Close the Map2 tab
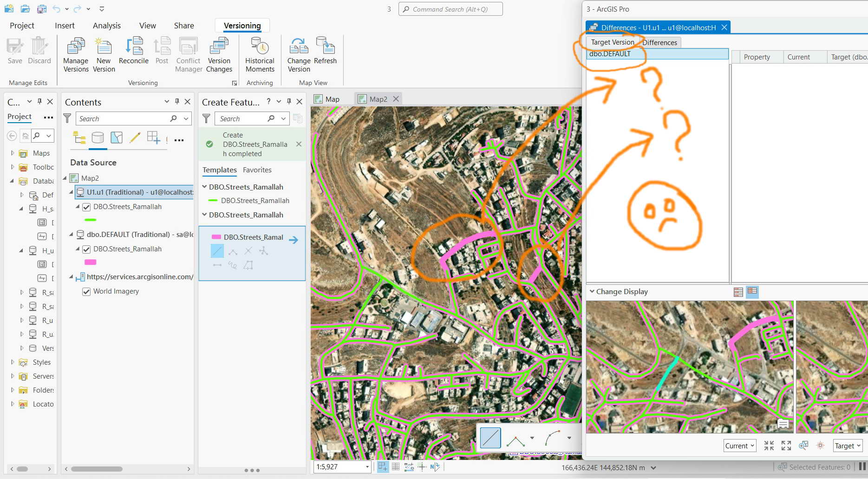Screen dimensions: 868x479 [x=396, y=99]
